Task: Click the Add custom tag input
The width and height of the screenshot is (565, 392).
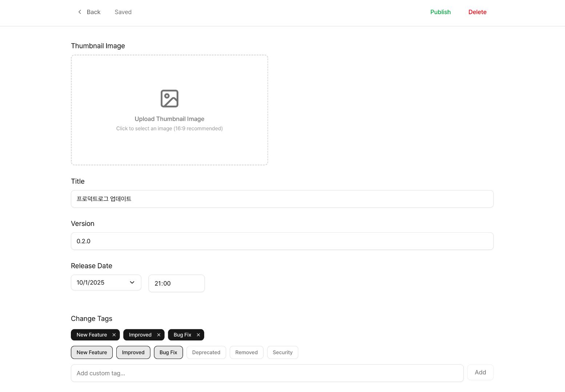Action: pos(267,373)
